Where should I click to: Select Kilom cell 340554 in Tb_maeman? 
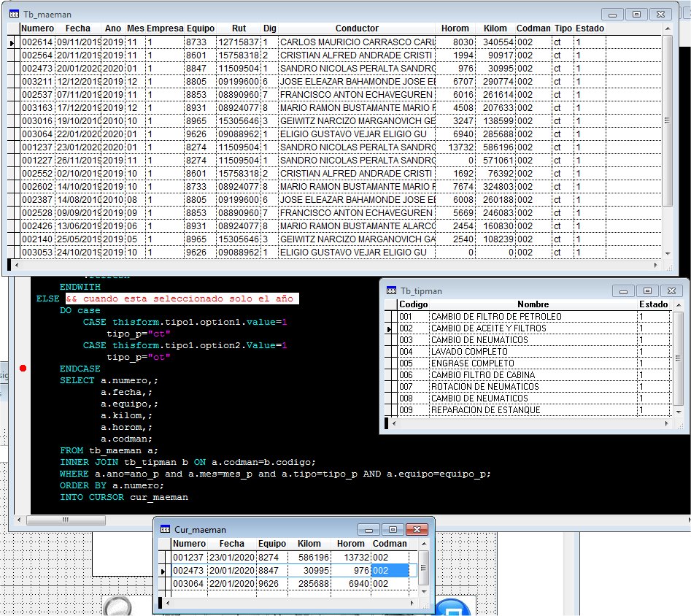pyautogui.click(x=495, y=42)
